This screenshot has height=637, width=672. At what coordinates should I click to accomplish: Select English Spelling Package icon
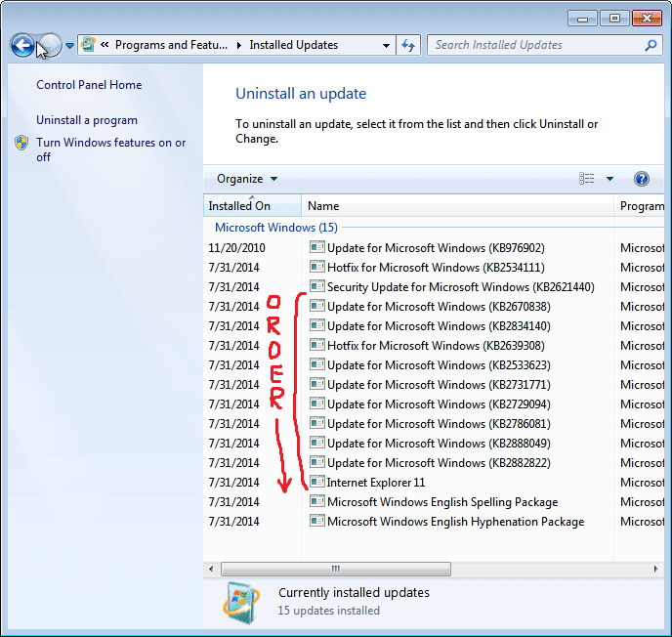click(x=317, y=500)
